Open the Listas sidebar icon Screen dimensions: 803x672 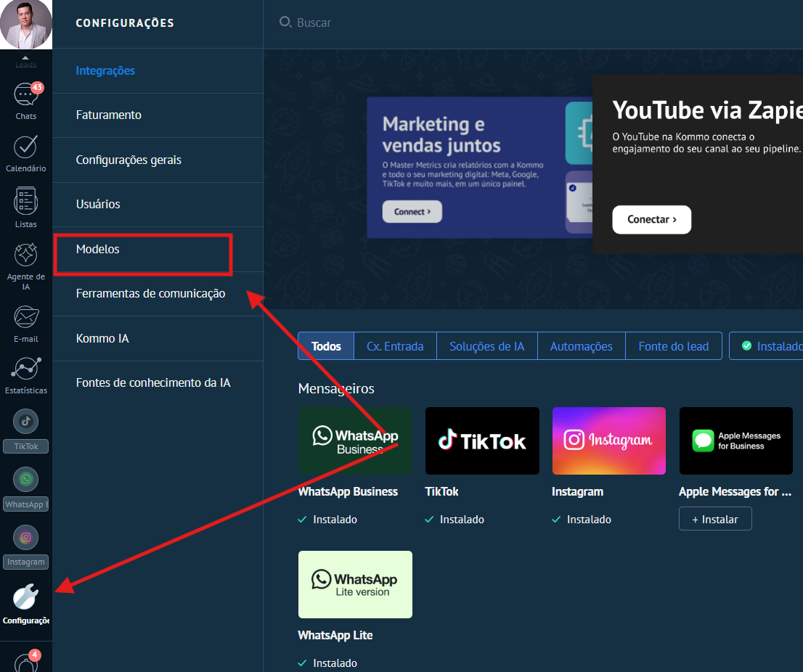[x=25, y=208]
